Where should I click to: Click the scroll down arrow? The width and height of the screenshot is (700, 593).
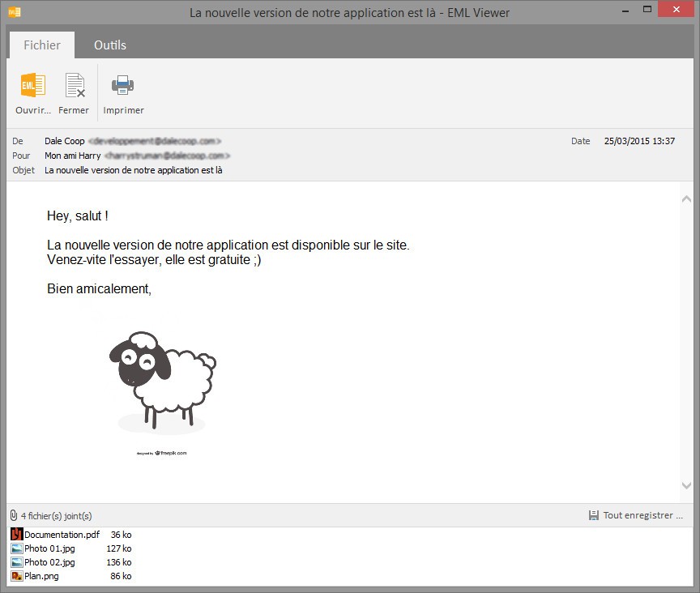point(686,485)
